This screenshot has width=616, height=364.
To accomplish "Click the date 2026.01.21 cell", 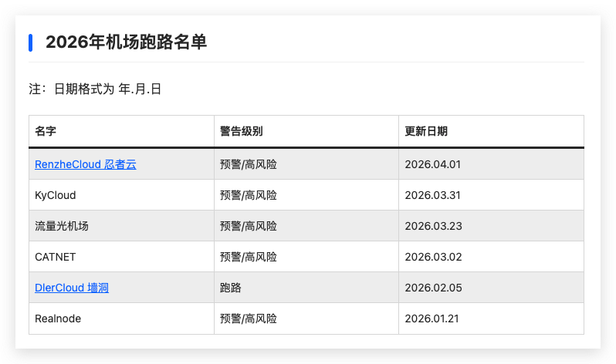I will coord(432,318).
